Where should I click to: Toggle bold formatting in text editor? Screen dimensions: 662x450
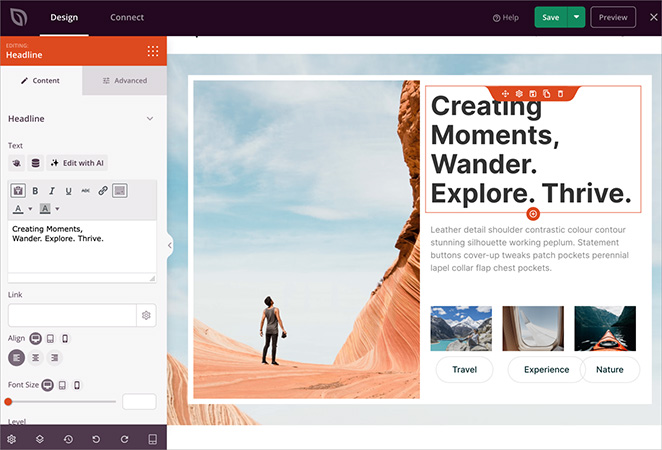[x=35, y=190]
